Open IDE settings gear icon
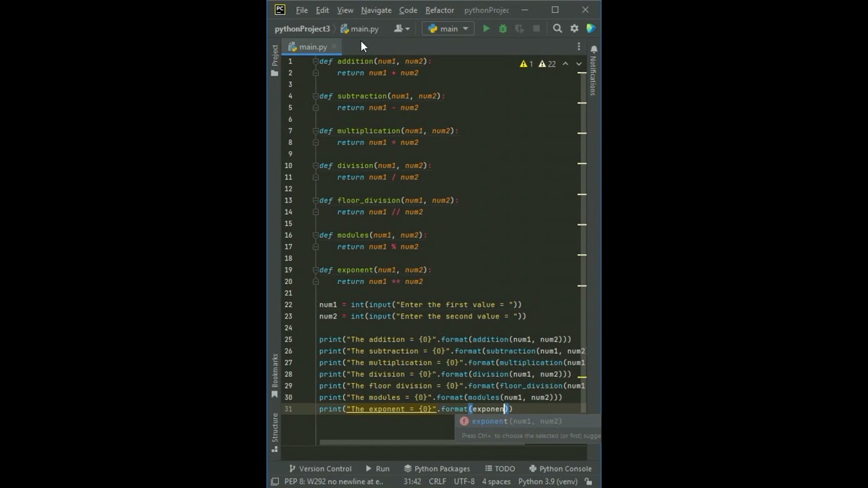This screenshot has height=488, width=868. click(574, 28)
